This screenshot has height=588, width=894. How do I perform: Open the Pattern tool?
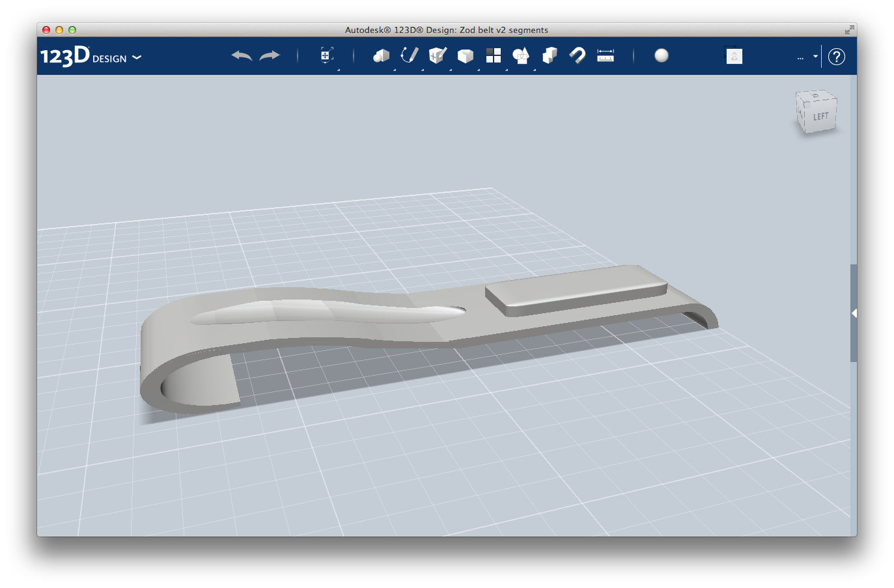(x=494, y=56)
